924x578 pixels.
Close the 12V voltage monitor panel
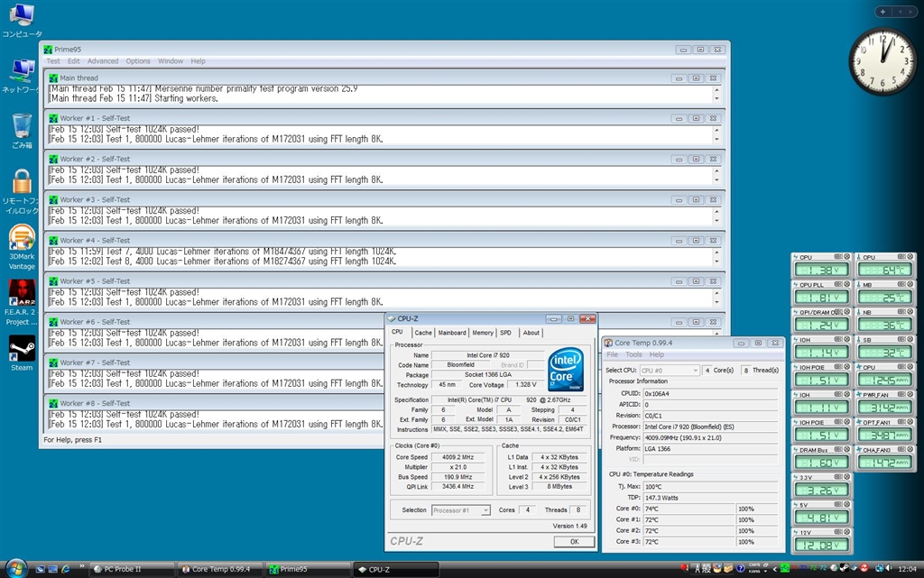846,531
